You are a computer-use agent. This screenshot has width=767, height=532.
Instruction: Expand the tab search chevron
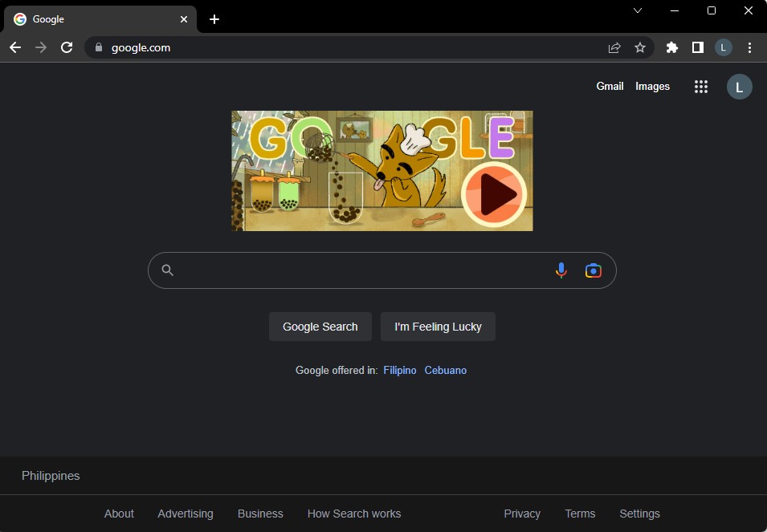638,10
